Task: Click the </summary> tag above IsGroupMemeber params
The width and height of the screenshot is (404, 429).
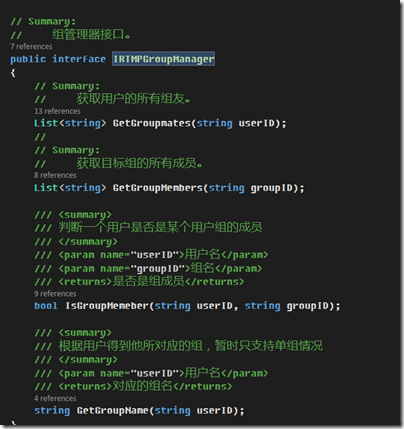Action: tap(88, 241)
